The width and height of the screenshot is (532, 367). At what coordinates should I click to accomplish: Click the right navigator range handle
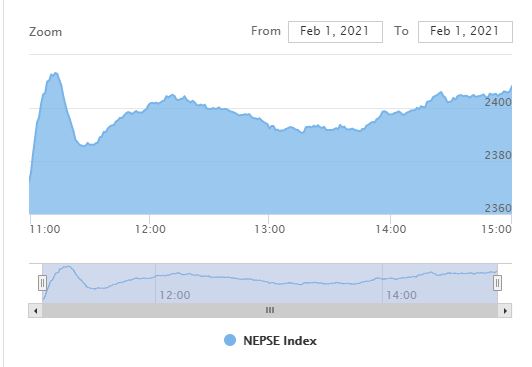coord(497,283)
